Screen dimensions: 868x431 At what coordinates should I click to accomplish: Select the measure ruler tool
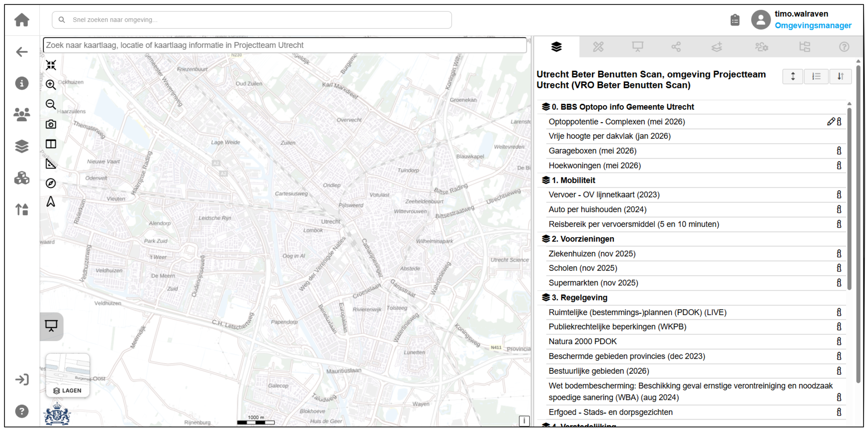51,164
